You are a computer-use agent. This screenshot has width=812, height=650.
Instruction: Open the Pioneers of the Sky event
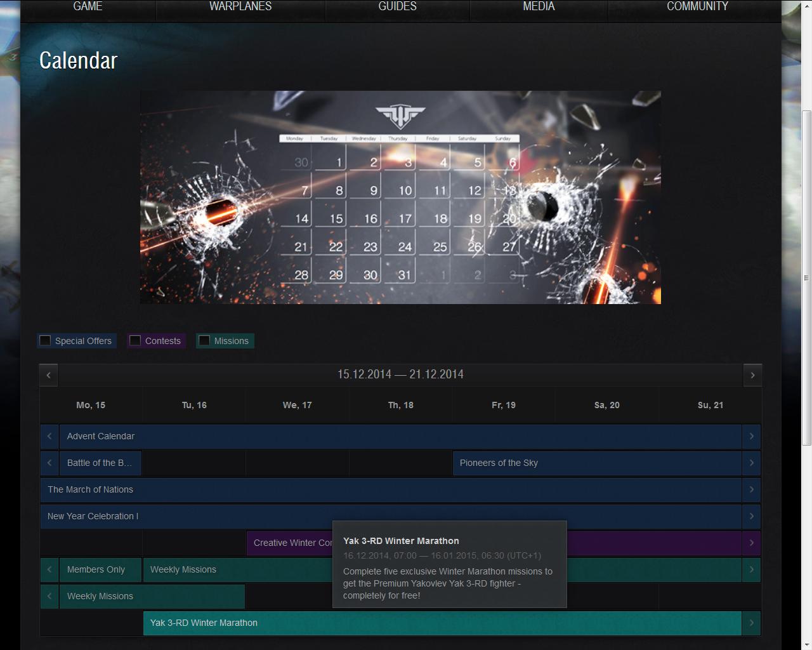pos(597,463)
